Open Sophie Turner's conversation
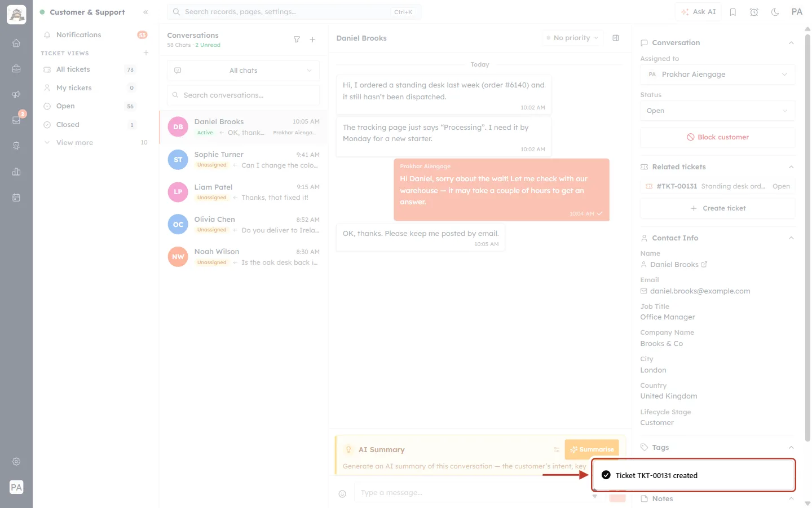Viewport: 812px width, 508px height. coord(243,160)
